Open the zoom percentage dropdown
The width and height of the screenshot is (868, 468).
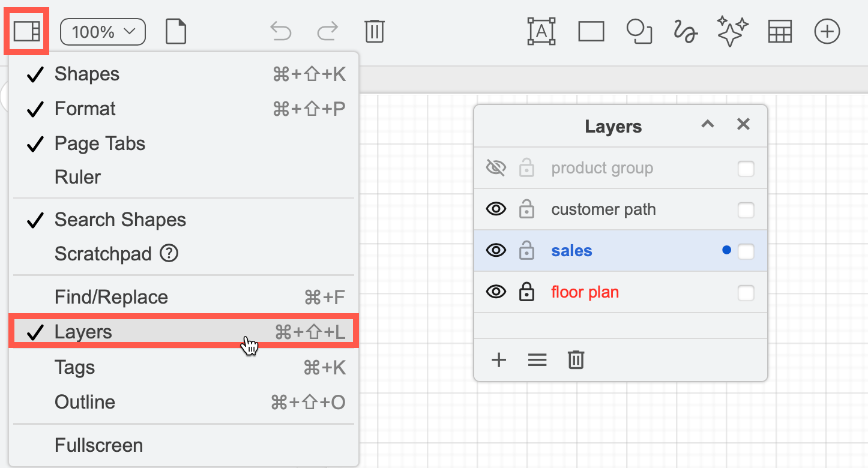click(x=102, y=31)
